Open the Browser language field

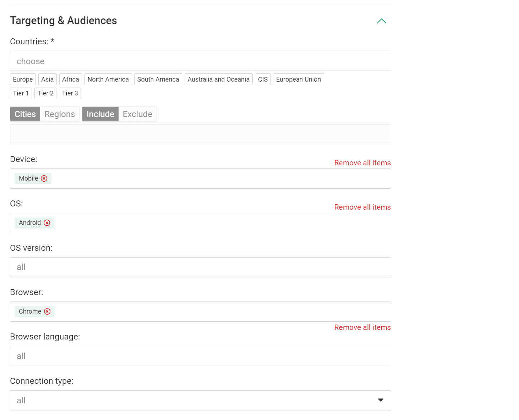pyautogui.click(x=201, y=356)
